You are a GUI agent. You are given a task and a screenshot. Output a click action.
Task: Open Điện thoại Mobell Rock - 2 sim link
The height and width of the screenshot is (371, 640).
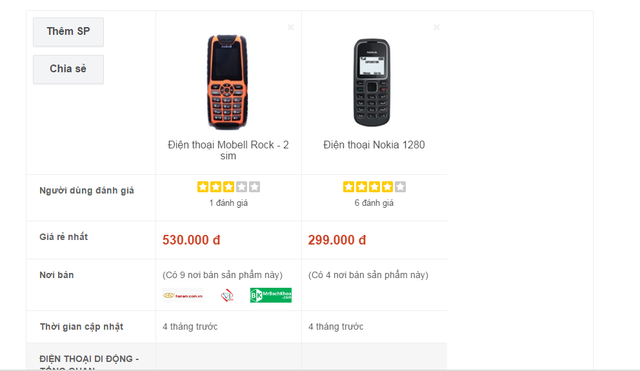228,150
